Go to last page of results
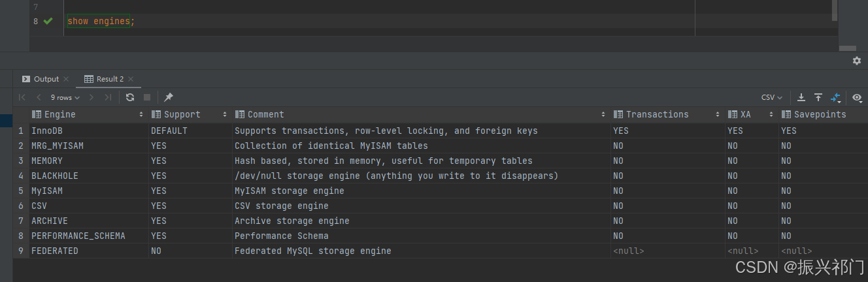 click(108, 97)
